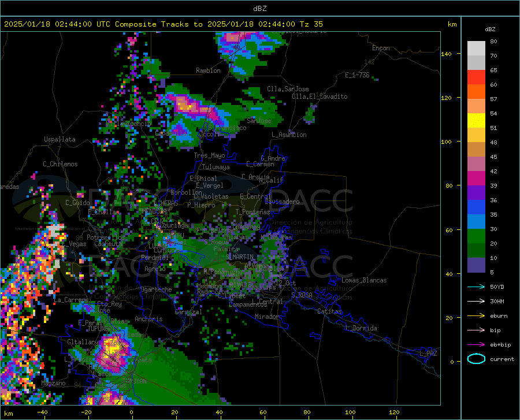Click the Carrizal place label
520x420 pixels.
188,313
